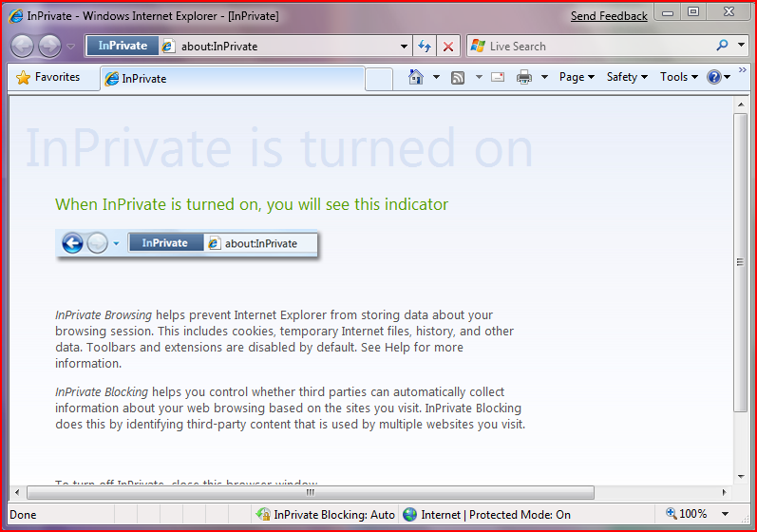
Task: Click the Read Mail icon
Action: coord(498,77)
